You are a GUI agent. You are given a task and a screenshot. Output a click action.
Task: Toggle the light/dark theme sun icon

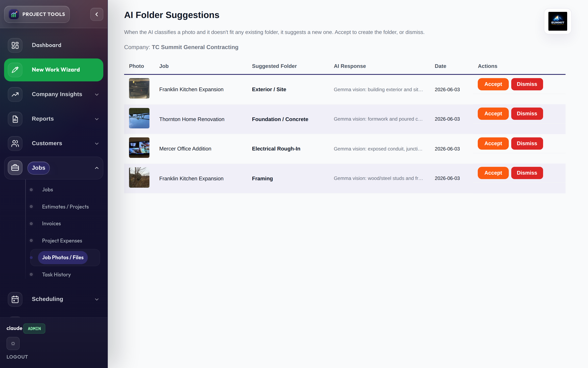13,343
